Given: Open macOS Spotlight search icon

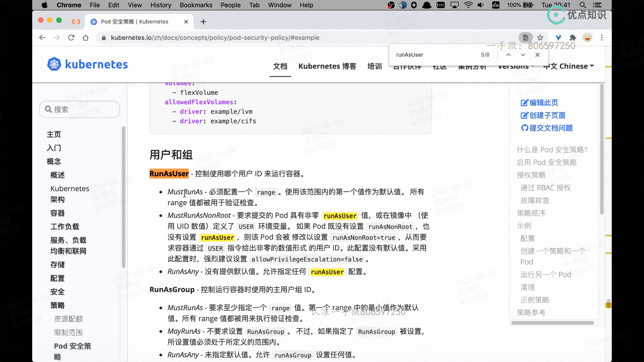Looking at the screenshot, I should click(x=583, y=5).
